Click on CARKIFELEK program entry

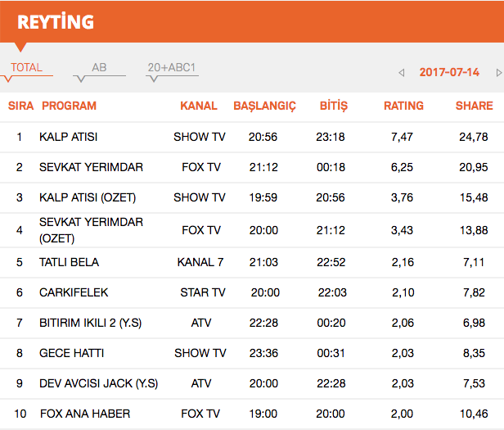point(74,292)
